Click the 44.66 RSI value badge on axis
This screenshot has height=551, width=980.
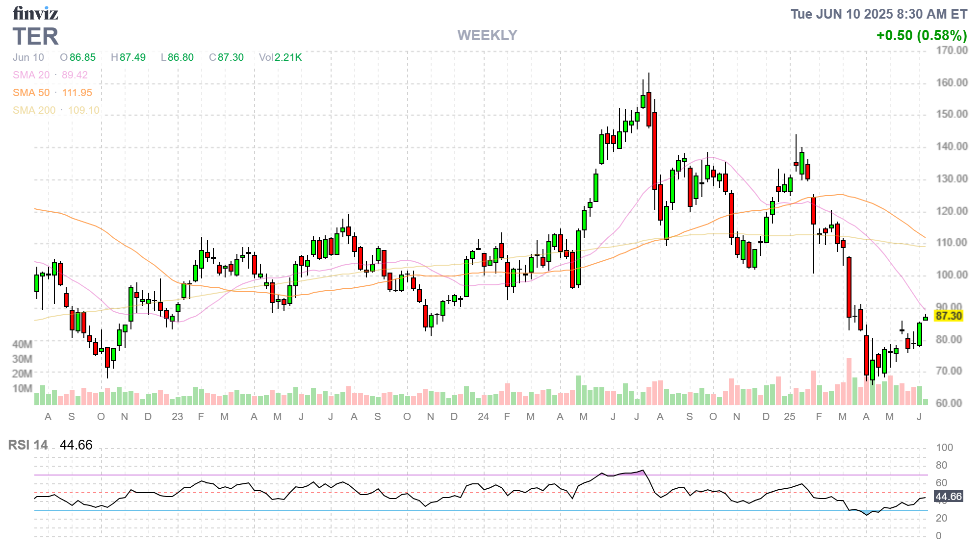[948, 497]
